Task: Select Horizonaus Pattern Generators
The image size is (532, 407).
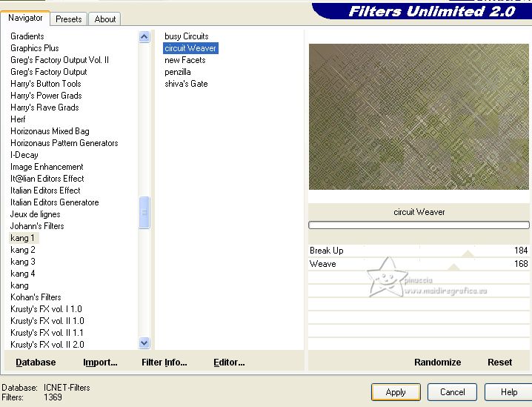Action: [64, 143]
